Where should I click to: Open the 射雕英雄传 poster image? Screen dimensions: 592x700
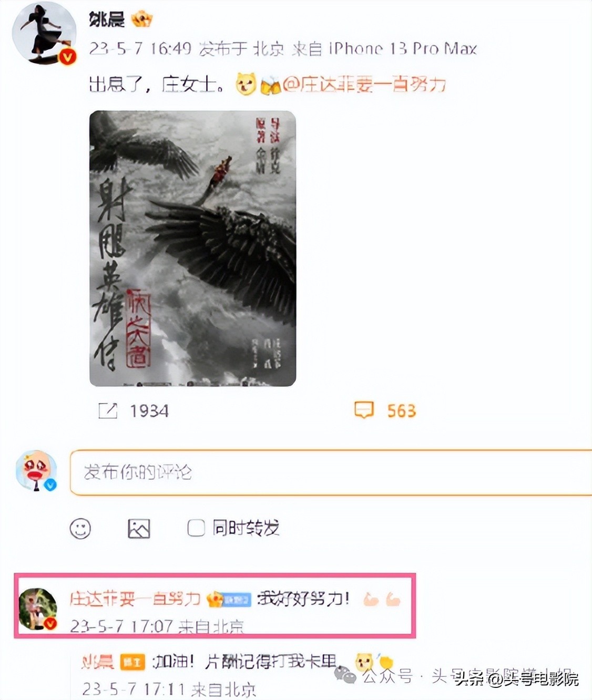click(x=193, y=249)
